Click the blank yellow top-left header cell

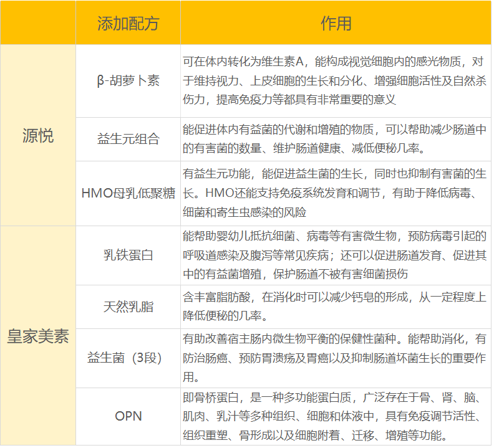[37, 24]
